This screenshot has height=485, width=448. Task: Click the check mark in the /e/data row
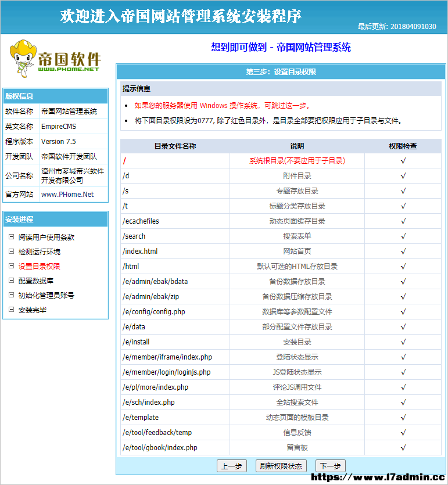click(x=403, y=327)
